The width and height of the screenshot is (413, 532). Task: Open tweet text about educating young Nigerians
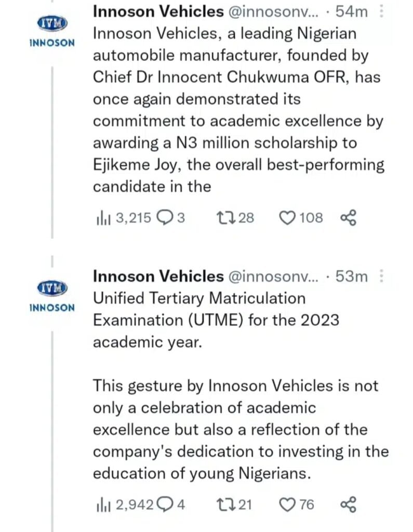tap(240, 429)
